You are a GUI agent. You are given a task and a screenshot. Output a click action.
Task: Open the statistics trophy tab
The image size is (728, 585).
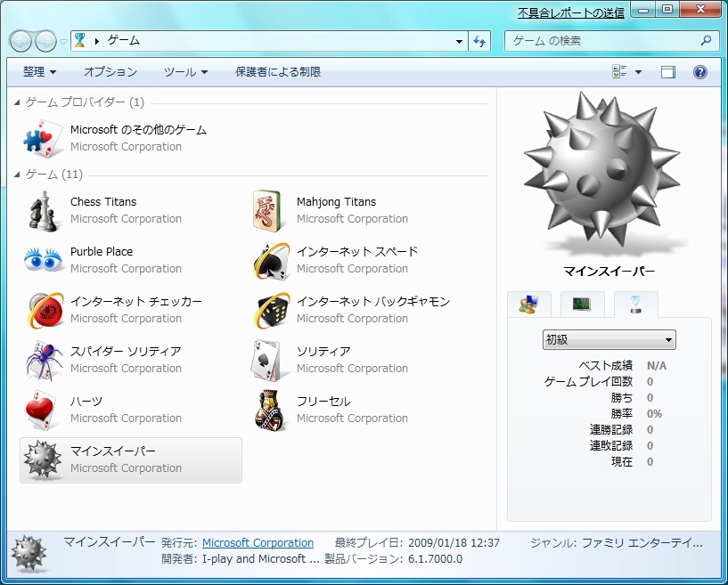(635, 305)
